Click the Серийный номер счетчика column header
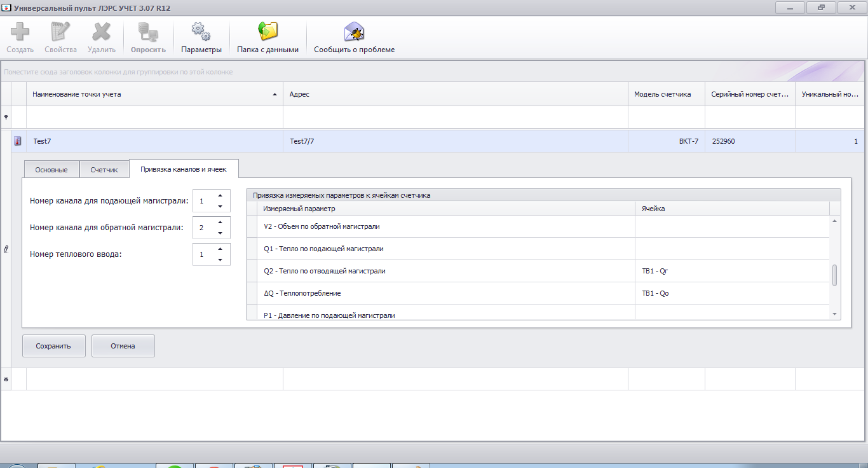Image resolution: width=868 pixels, height=468 pixels. pyautogui.click(x=750, y=94)
